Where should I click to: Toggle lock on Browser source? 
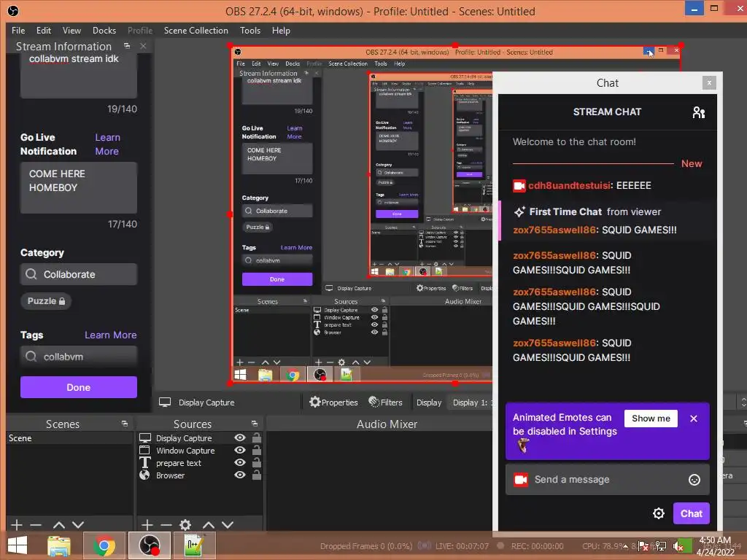click(x=256, y=475)
